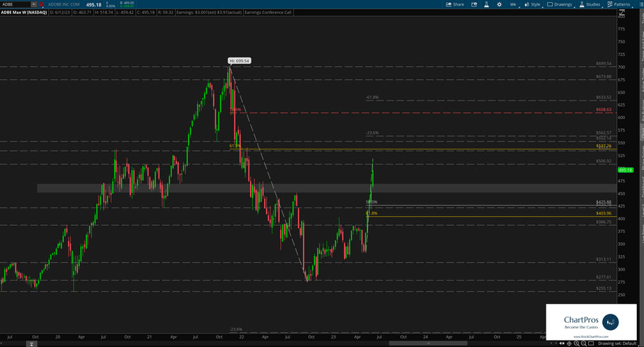644x347 pixels.
Task: Open chart settings gear icon
Action: [x=499, y=4]
